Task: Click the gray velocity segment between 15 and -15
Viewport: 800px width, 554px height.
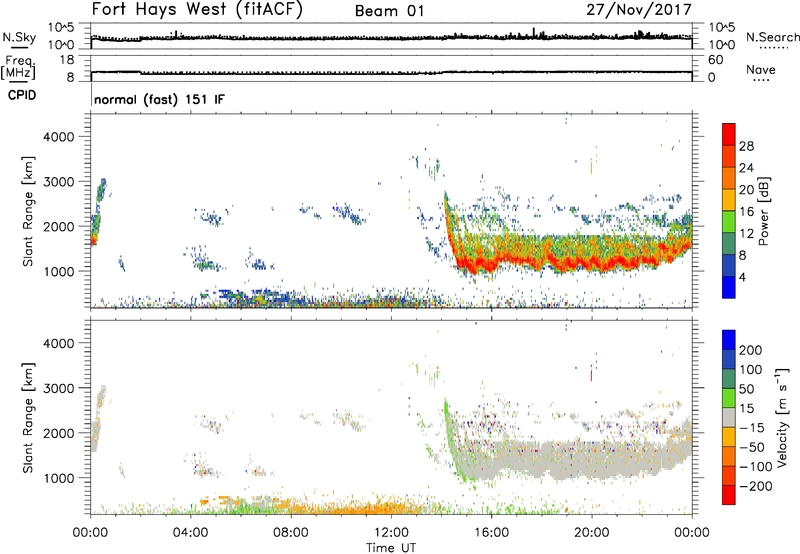Action: point(729,418)
